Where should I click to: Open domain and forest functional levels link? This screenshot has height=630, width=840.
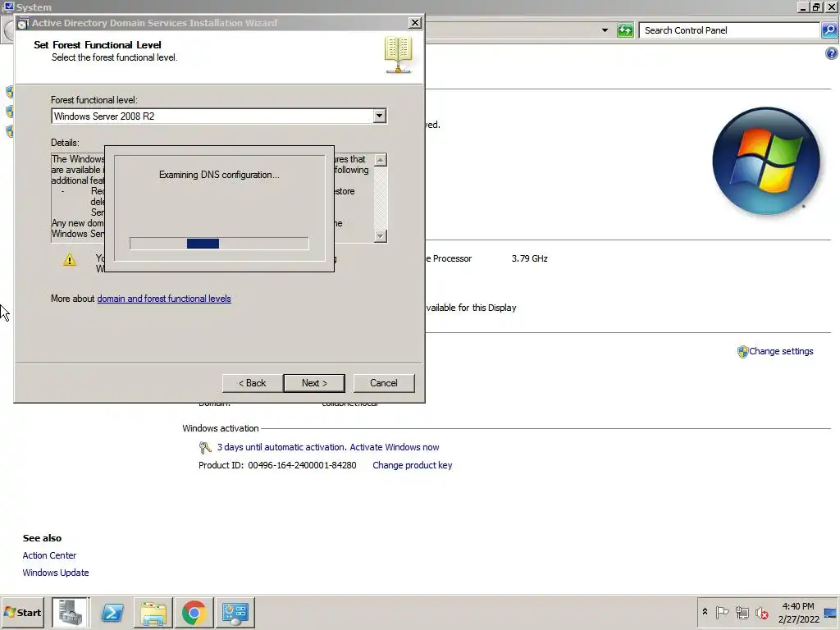(x=164, y=299)
